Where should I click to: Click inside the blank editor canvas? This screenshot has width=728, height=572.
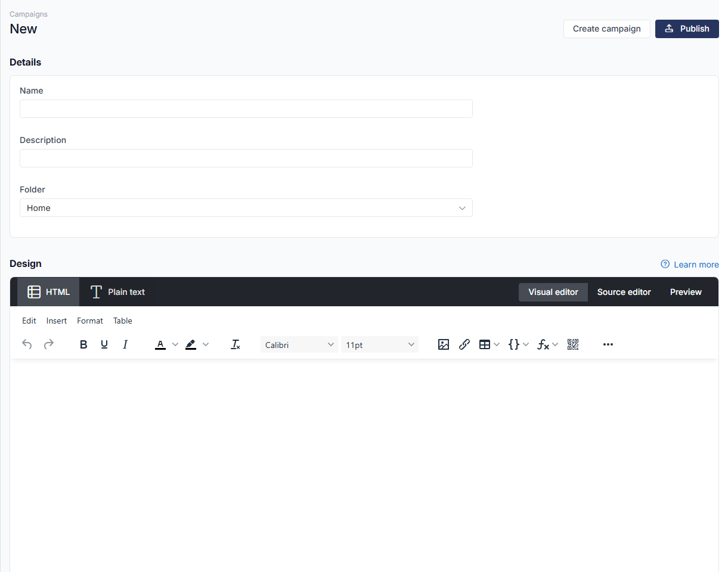click(364, 465)
